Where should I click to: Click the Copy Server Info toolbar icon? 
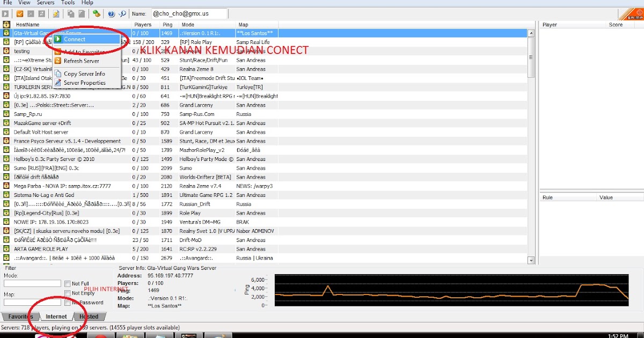coord(71,13)
